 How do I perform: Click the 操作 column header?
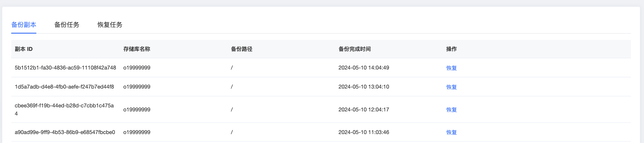pyautogui.click(x=451, y=49)
